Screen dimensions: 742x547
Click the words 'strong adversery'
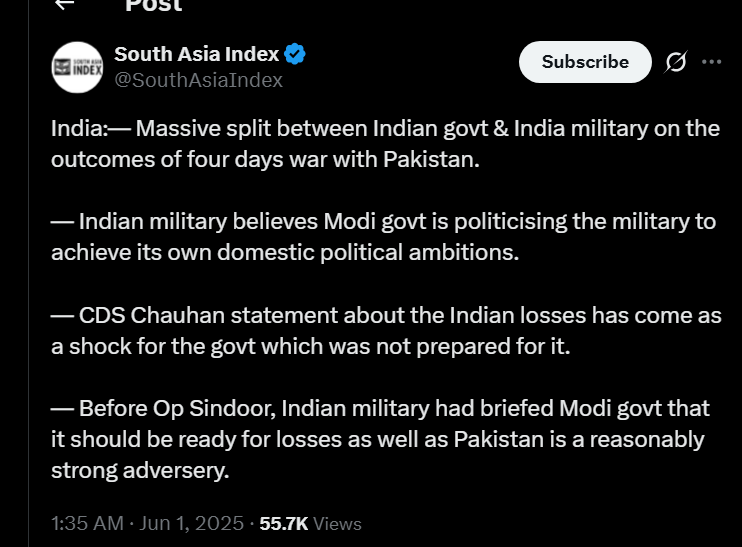click(140, 469)
